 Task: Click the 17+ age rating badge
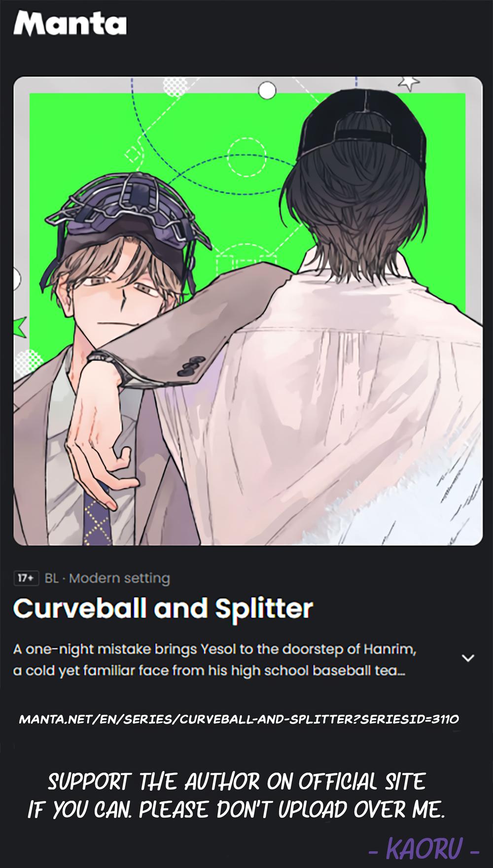[26, 578]
